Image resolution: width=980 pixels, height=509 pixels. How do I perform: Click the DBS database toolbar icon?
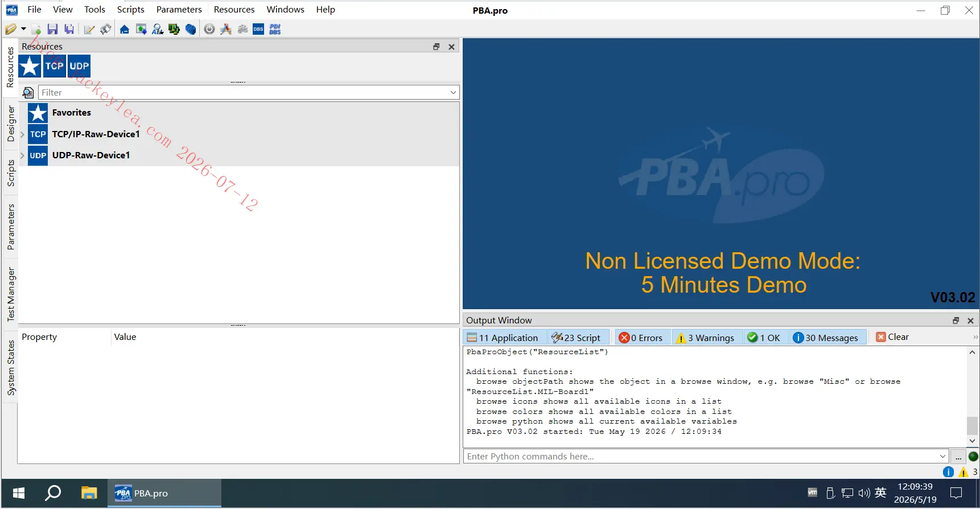pyautogui.click(x=258, y=30)
